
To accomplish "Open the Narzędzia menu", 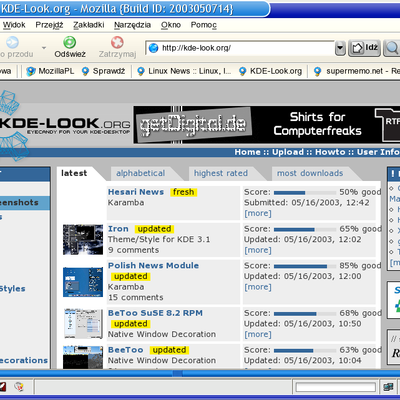I will [x=132, y=25].
